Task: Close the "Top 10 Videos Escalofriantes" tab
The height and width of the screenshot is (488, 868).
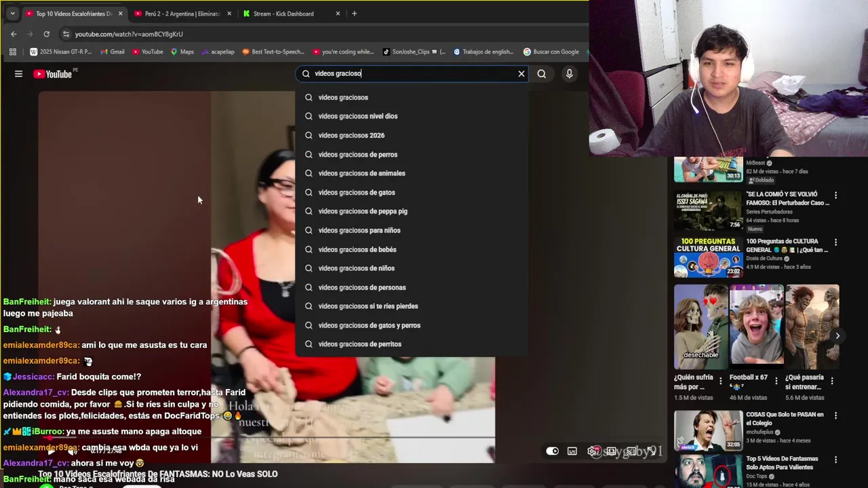Action: [x=121, y=14]
